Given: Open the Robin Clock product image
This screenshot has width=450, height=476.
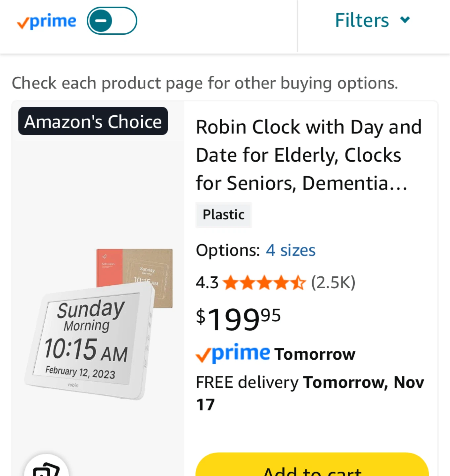Looking at the screenshot, I should (99, 324).
